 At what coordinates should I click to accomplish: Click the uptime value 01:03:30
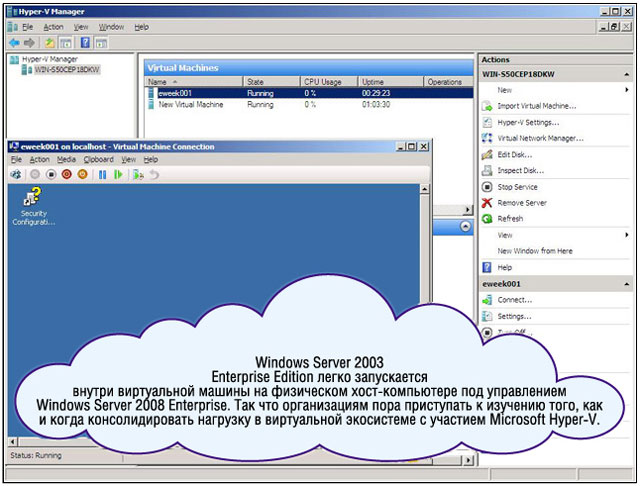click(x=376, y=104)
